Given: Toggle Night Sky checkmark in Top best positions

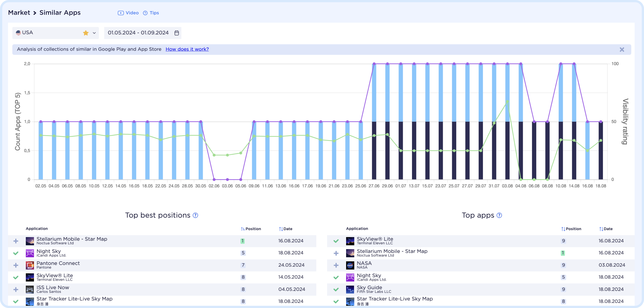Looking at the screenshot, I should (x=16, y=253).
